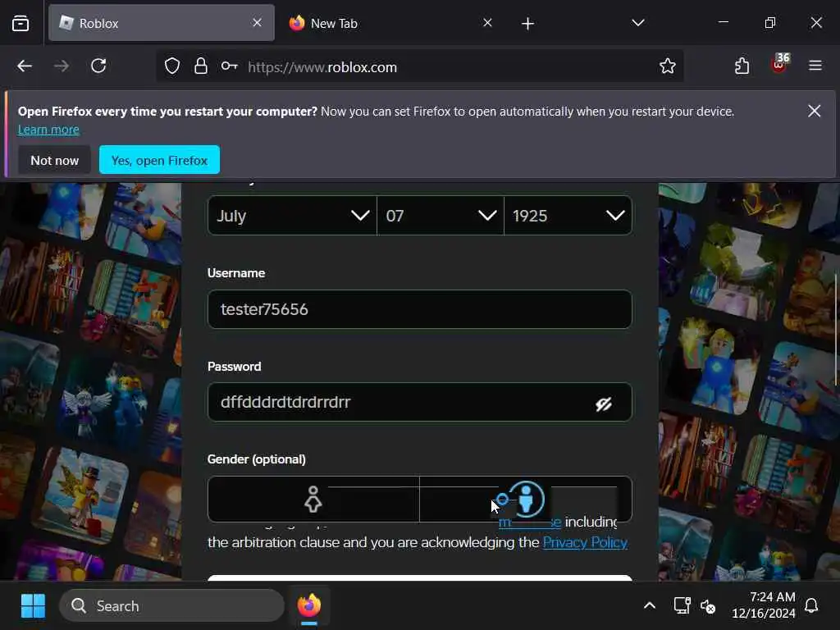Expand the birthday day dropdown showing 07
Image resolution: width=840 pixels, height=630 pixels.
441,216
